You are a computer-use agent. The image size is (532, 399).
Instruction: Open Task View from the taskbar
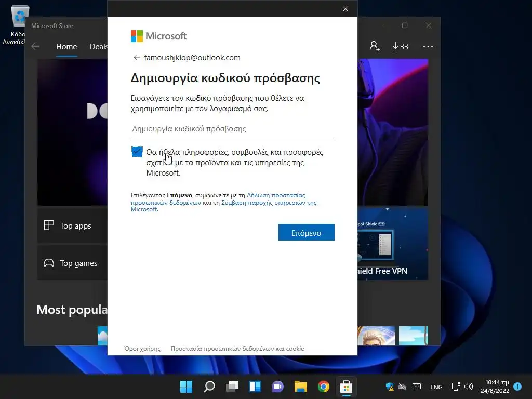[232, 387]
